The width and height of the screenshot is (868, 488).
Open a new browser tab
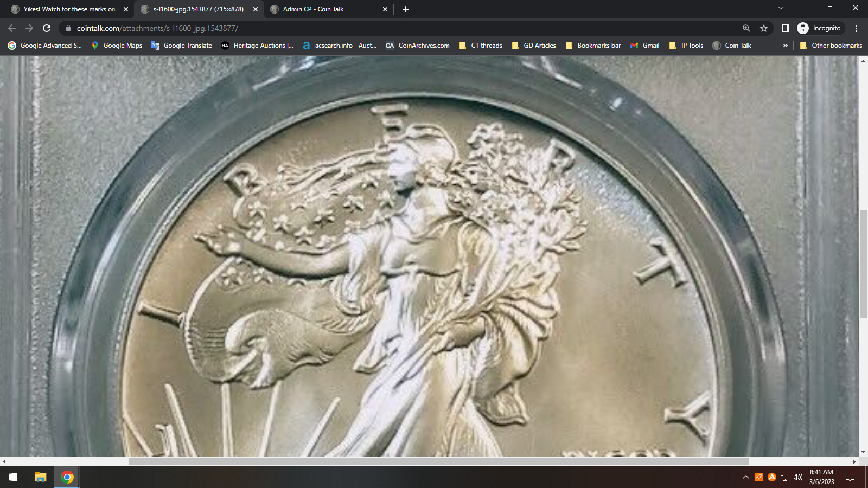coord(406,9)
